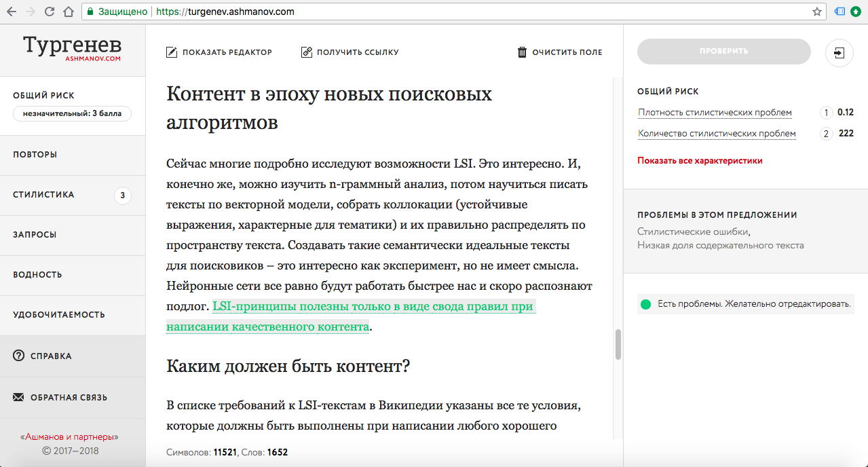Click the pencil icon beside Показать редактор
Screen dimensions: 868x467
point(172,52)
